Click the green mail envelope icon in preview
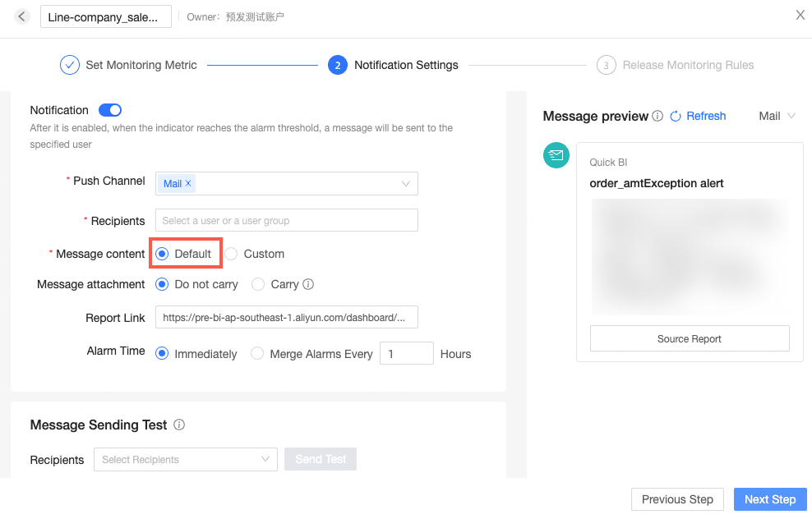 556,155
